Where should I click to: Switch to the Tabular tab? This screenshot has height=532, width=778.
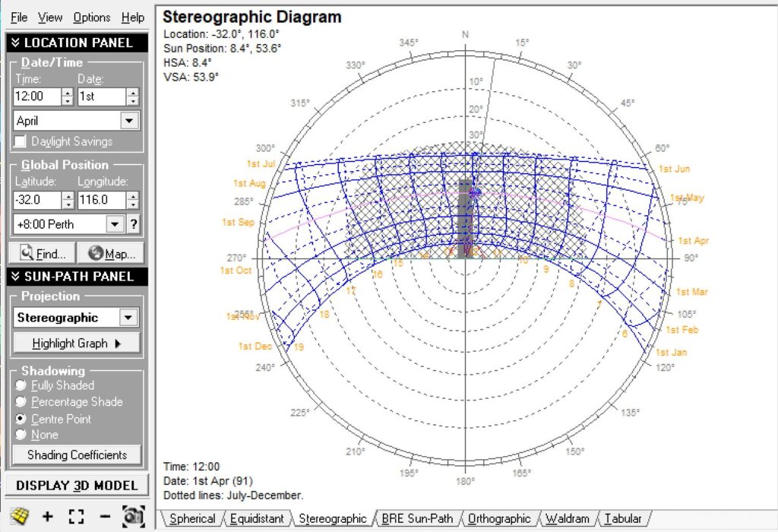click(x=625, y=518)
